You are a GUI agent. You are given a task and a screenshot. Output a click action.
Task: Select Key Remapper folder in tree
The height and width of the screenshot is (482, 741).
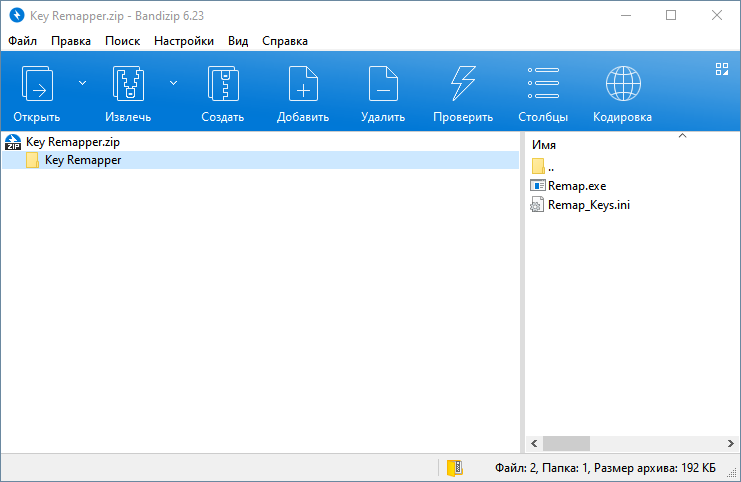pyautogui.click(x=82, y=160)
